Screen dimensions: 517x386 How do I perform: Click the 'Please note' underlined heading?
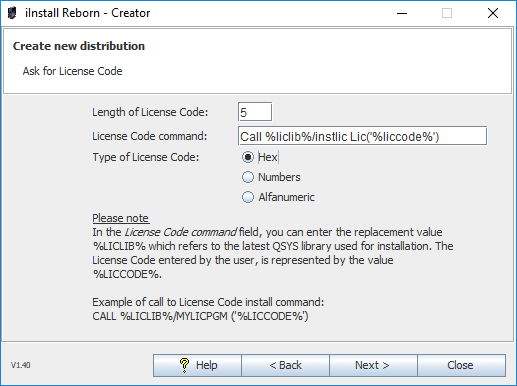[121, 218]
